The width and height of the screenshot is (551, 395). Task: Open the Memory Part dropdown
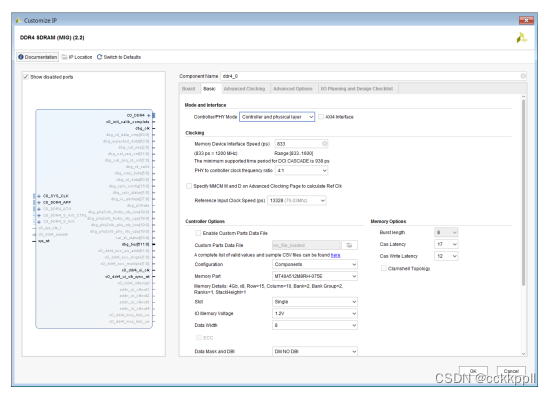pyautogui.click(x=315, y=276)
